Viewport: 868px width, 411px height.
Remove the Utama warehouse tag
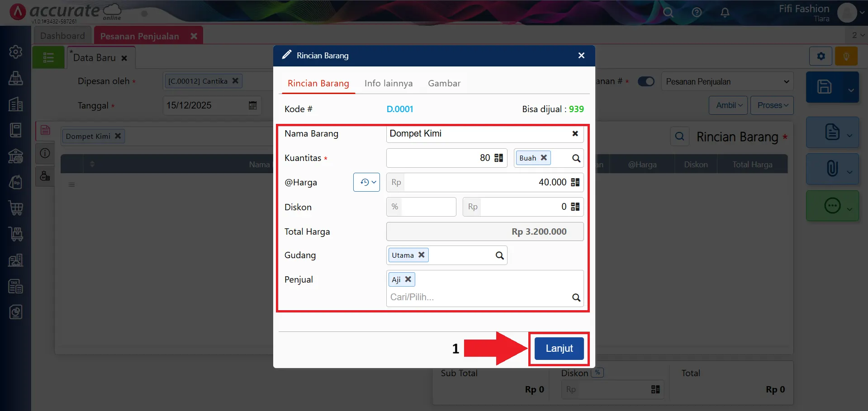(x=421, y=255)
